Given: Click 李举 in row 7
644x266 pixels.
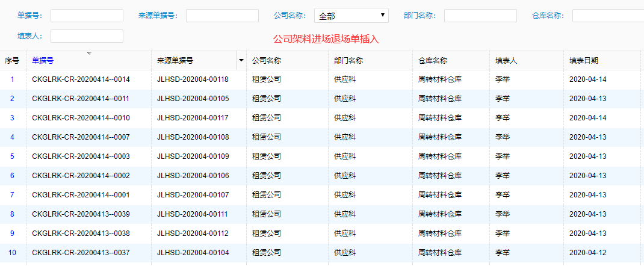Looking at the screenshot, I should [503, 195].
